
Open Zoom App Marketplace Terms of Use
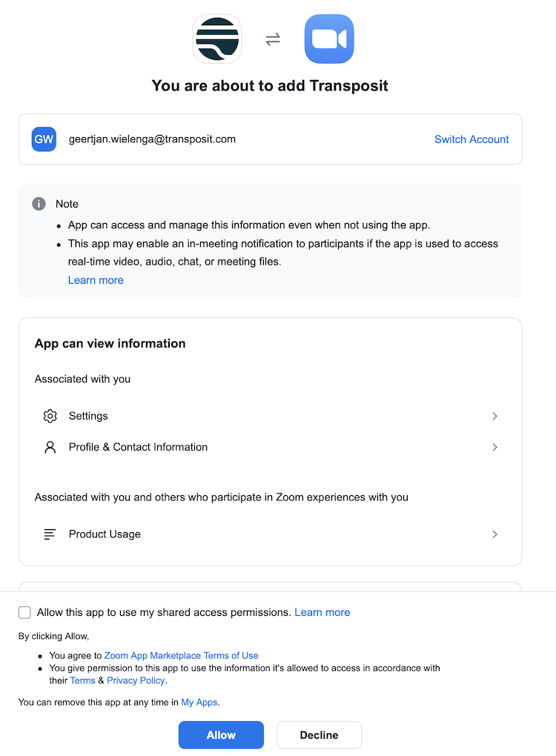point(182,655)
